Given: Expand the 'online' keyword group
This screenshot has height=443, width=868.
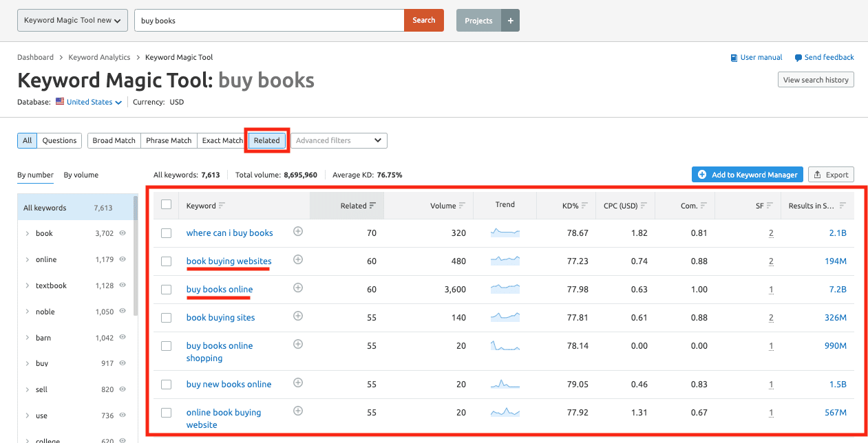Looking at the screenshot, I should click(x=28, y=259).
